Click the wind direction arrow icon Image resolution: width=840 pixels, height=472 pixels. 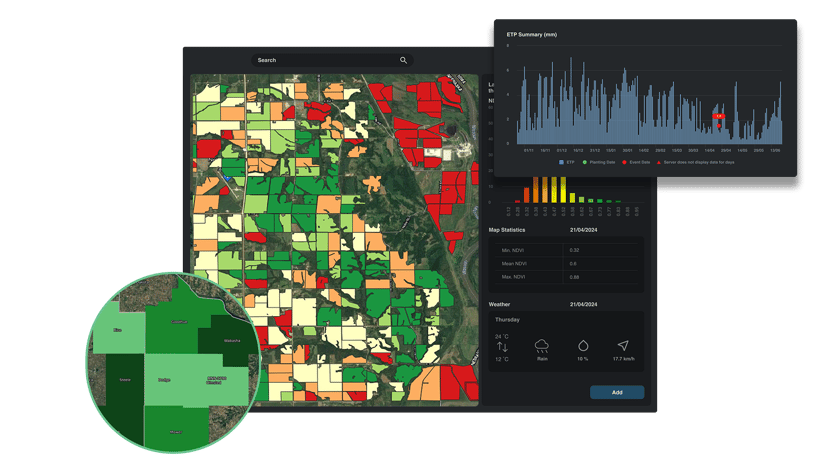[623, 346]
